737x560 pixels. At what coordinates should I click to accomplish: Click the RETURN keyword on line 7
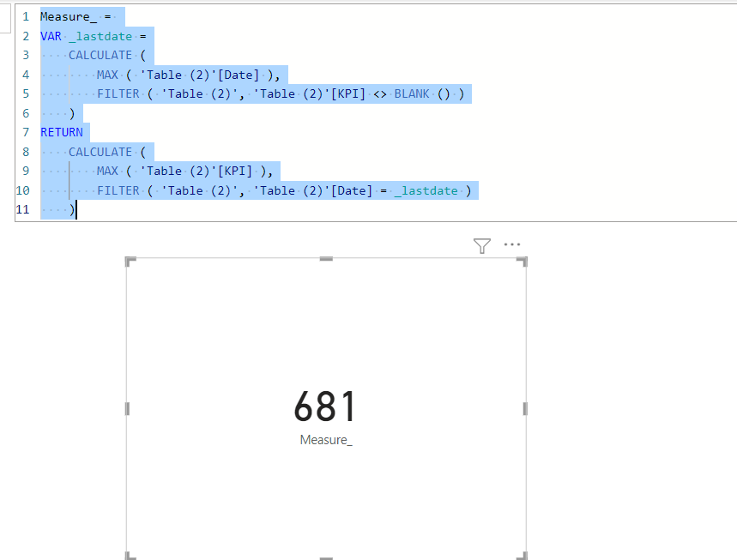click(62, 132)
